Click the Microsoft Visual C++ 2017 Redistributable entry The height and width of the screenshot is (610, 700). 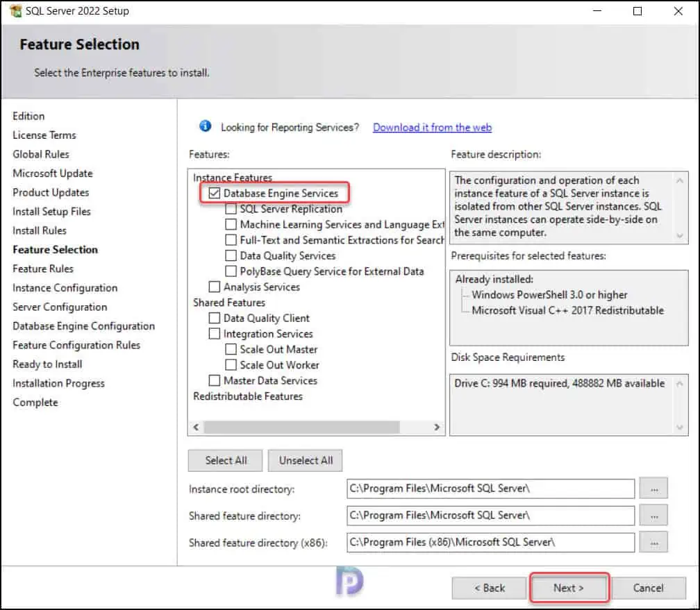pyautogui.click(x=568, y=311)
